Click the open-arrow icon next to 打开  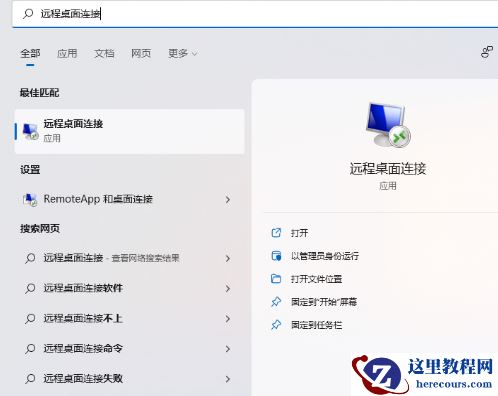click(276, 233)
